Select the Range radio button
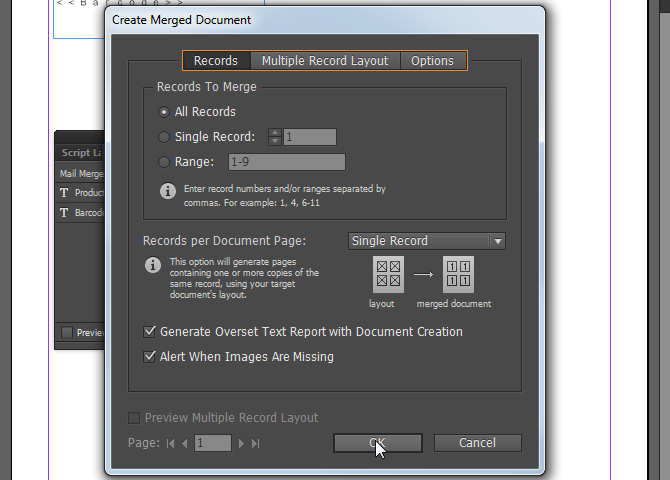Image resolution: width=670 pixels, height=480 pixels. coord(165,162)
